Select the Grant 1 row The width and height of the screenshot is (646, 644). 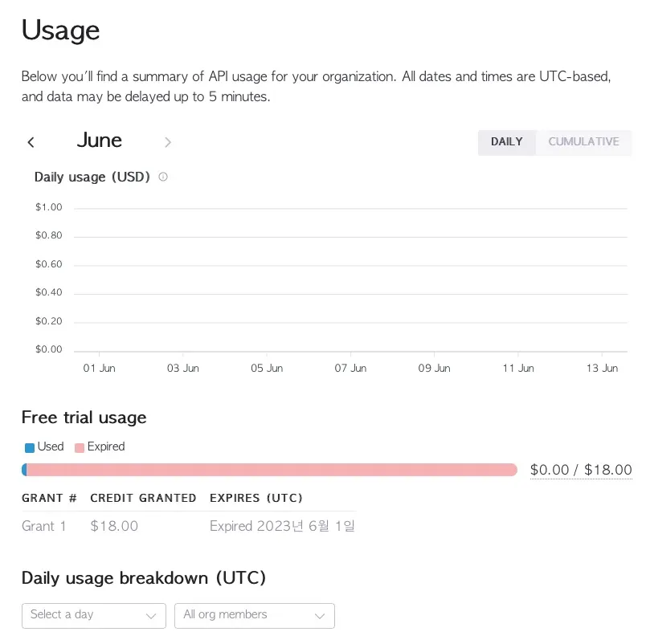coord(44,526)
